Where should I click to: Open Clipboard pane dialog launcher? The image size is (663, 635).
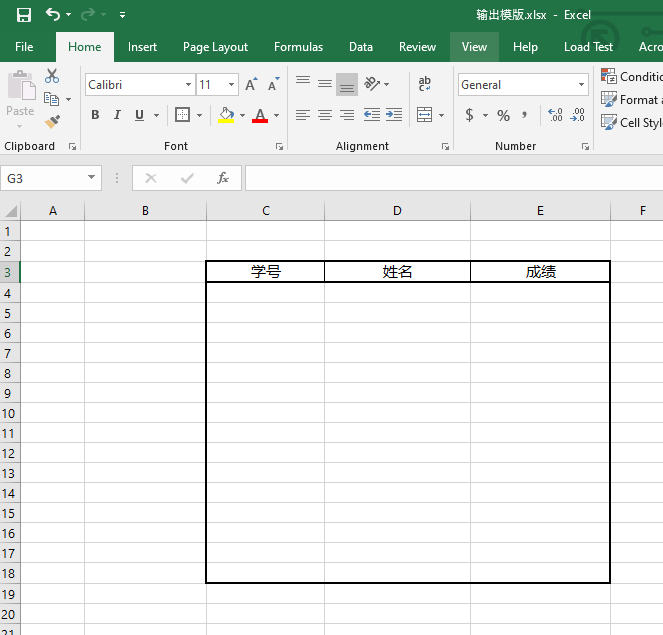click(73, 146)
